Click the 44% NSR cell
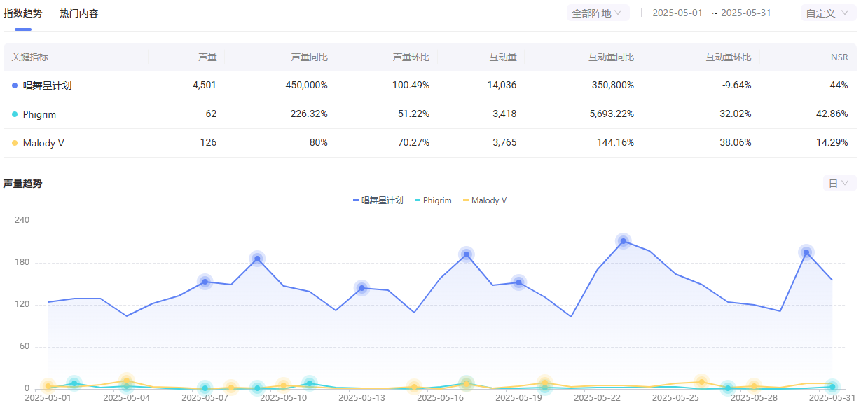Image resolution: width=868 pixels, height=410 pixels. [x=839, y=85]
